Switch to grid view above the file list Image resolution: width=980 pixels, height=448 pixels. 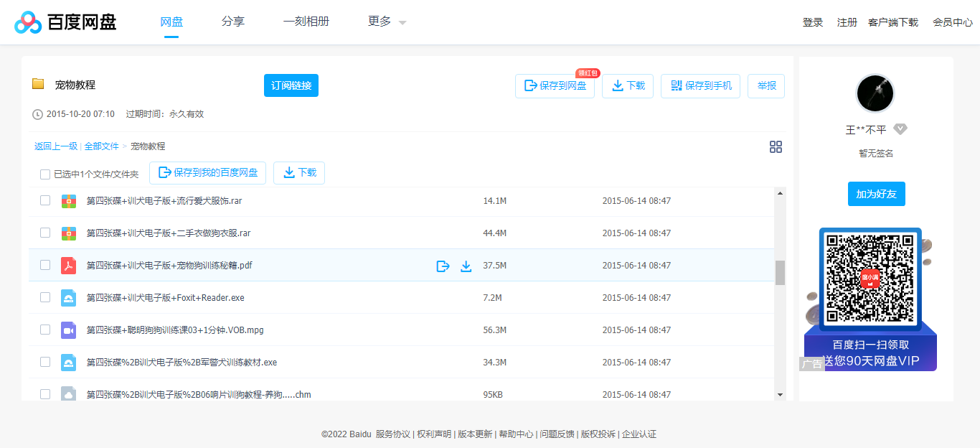coord(776,146)
